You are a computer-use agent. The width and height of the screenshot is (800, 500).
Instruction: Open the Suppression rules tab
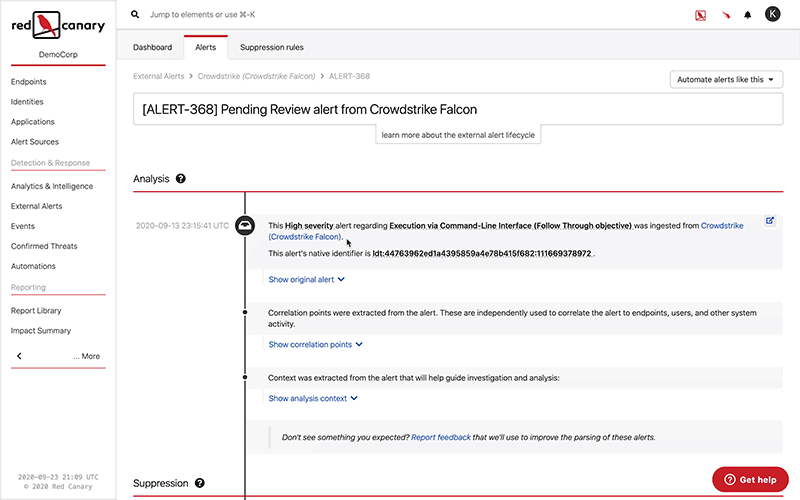272,47
